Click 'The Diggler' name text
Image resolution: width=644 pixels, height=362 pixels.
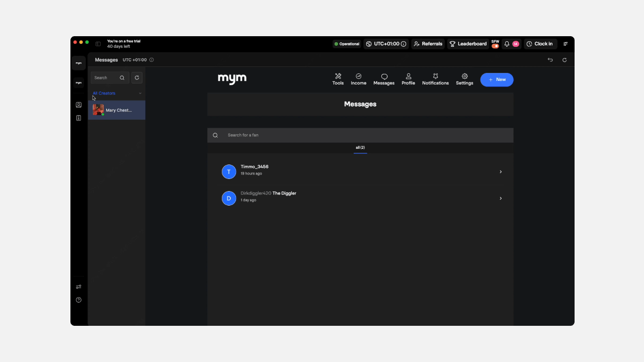284,194
